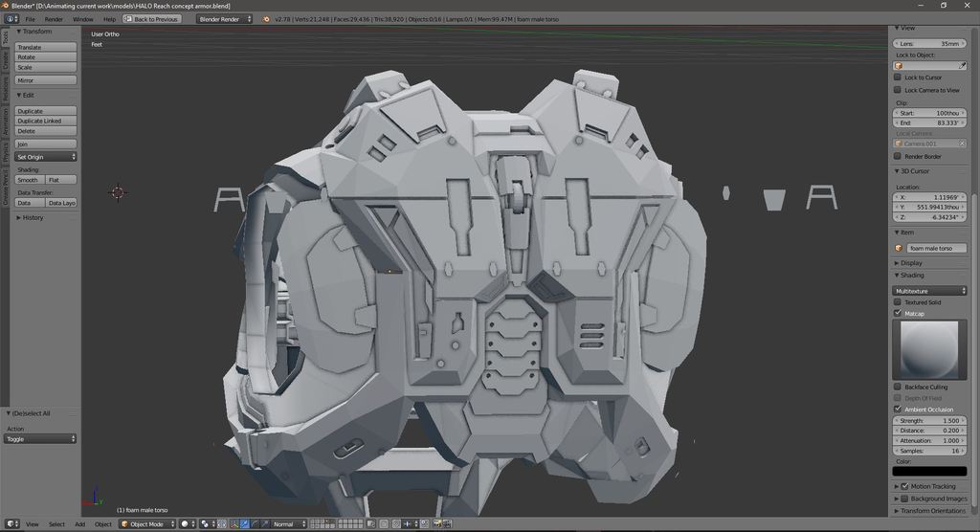Click the eyedropper in Lock to Object field
980x532 pixels.
coord(963,66)
